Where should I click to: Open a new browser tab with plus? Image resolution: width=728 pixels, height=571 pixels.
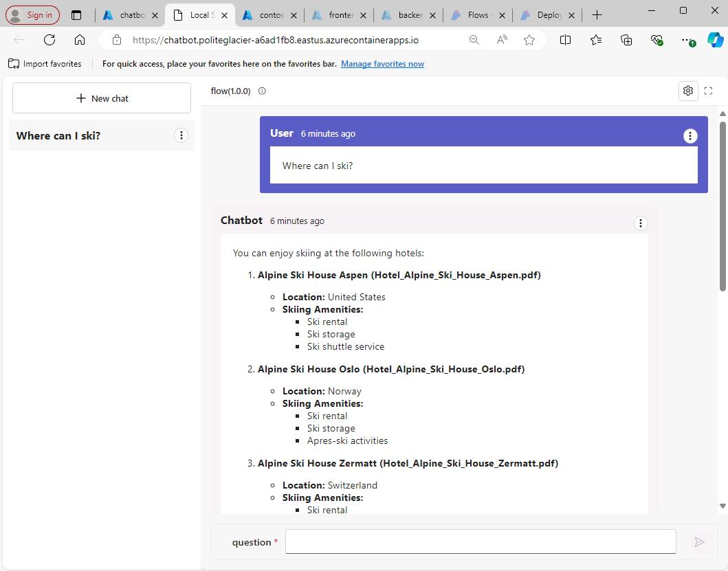coord(597,15)
